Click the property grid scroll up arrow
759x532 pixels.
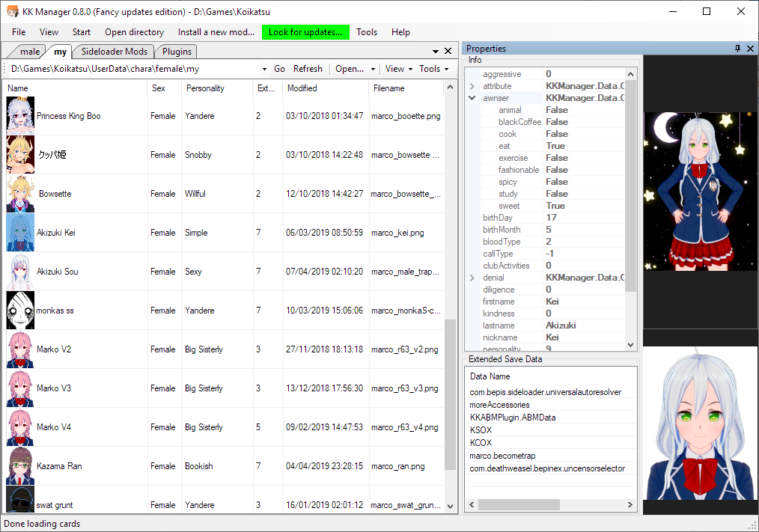pyautogui.click(x=630, y=74)
